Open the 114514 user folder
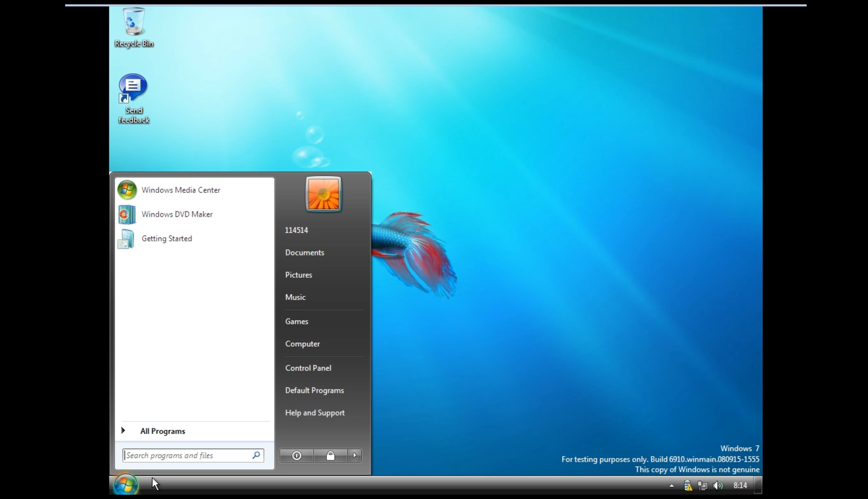This screenshot has width=868, height=499. point(296,230)
